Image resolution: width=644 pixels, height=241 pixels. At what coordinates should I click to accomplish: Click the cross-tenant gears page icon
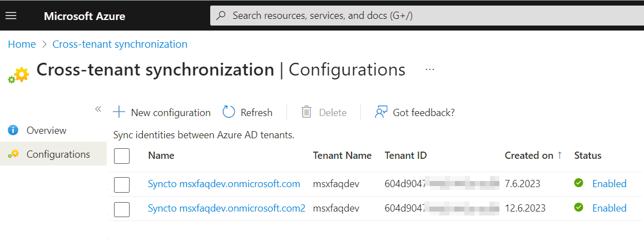click(x=18, y=76)
